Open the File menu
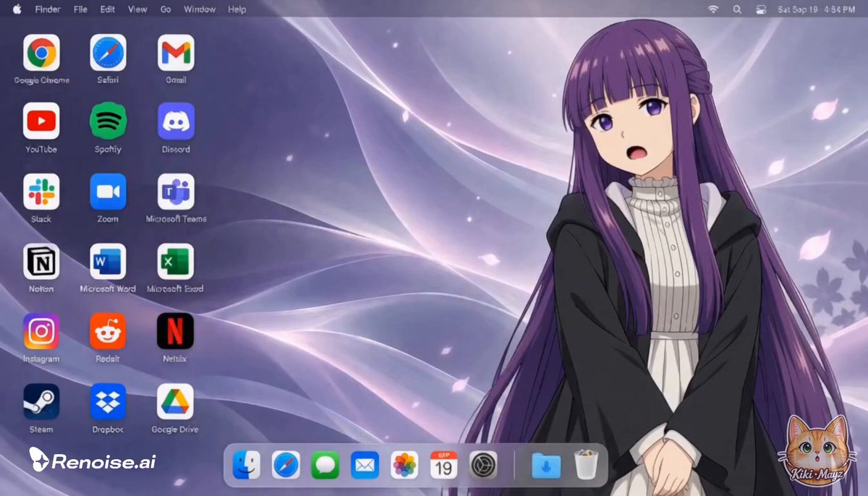 coord(80,9)
